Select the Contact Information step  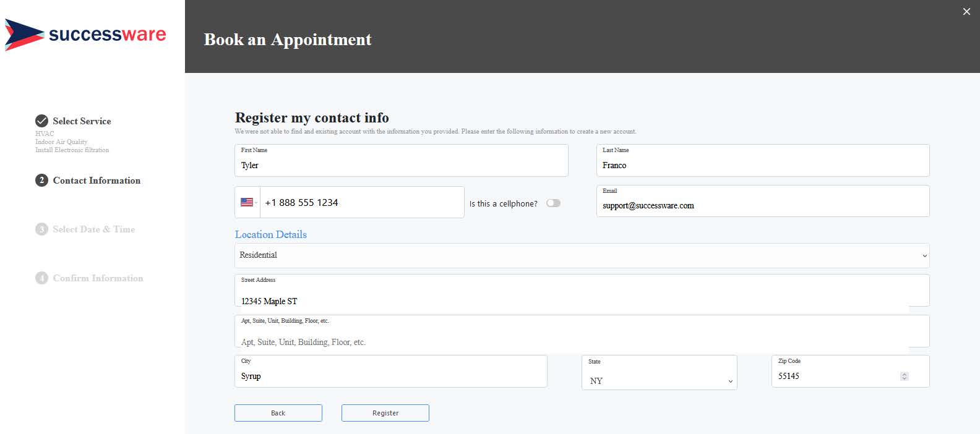click(97, 181)
